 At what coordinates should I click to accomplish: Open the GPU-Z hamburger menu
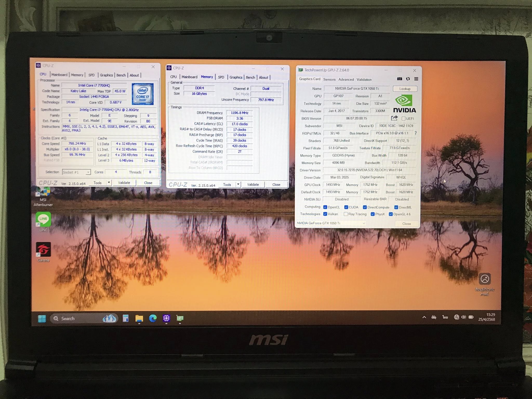pyautogui.click(x=416, y=79)
